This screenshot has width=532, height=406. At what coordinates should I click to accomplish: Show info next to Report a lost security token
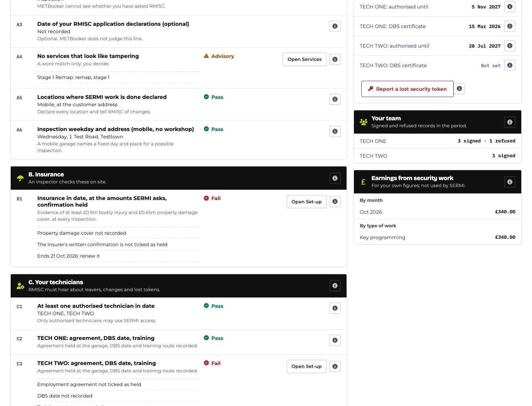459,89
